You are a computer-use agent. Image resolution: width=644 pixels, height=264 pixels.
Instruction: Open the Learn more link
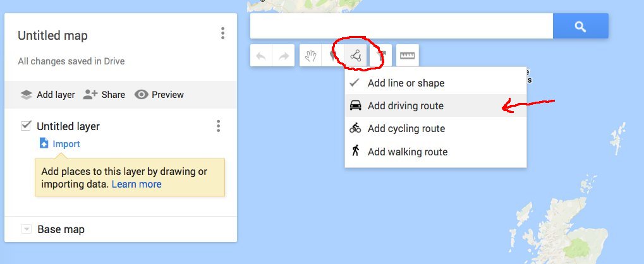click(x=137, y=184)
